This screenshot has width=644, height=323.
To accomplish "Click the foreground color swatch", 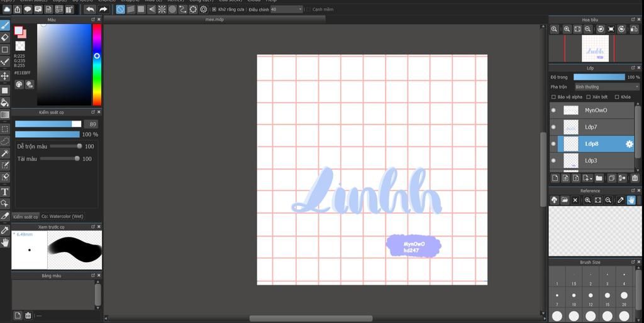I will [x=18, y=30].
